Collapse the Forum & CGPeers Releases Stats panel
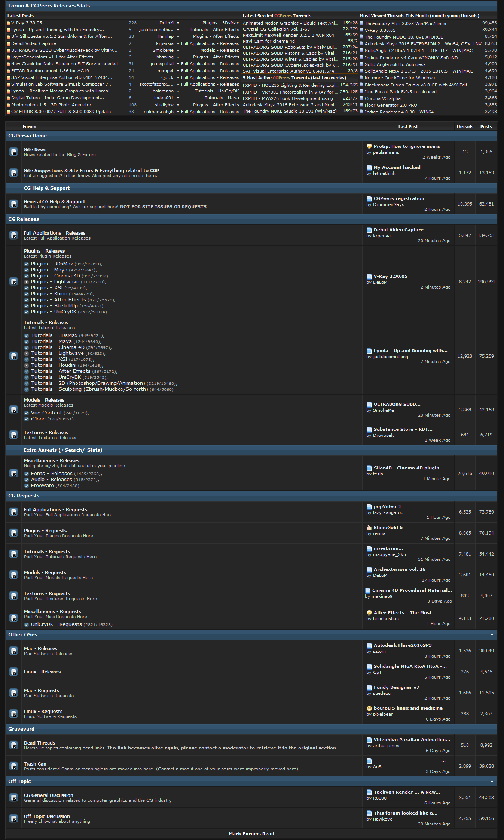The height and width of the screenshot is (840, 504). pos(492,6)
